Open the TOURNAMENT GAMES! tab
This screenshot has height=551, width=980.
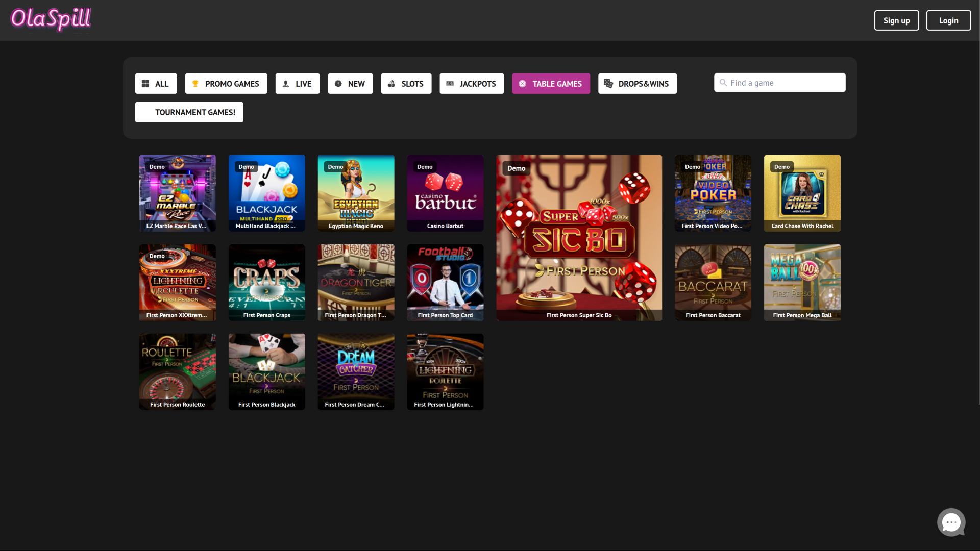189,112
